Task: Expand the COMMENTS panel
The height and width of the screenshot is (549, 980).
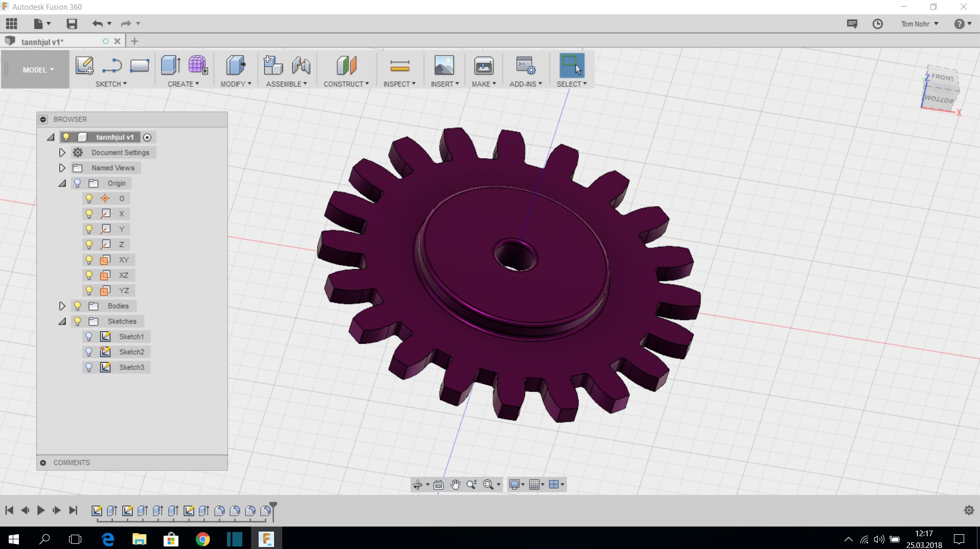Action: (x=43, y=463)
